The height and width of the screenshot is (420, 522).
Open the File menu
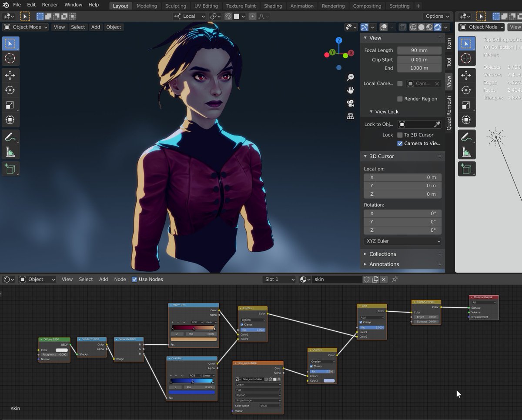[x=17, y=5]
